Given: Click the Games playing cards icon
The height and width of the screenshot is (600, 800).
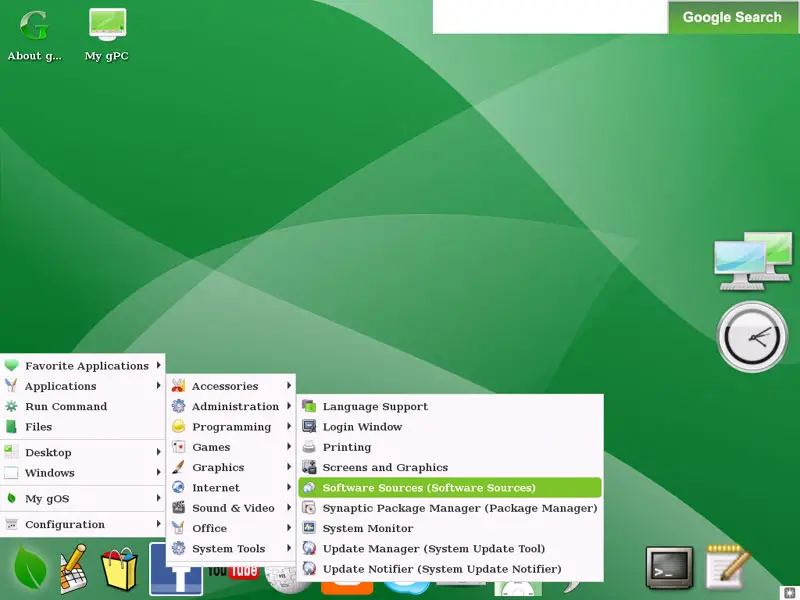Looking at the screenshot, I should (x=178, y=447).
